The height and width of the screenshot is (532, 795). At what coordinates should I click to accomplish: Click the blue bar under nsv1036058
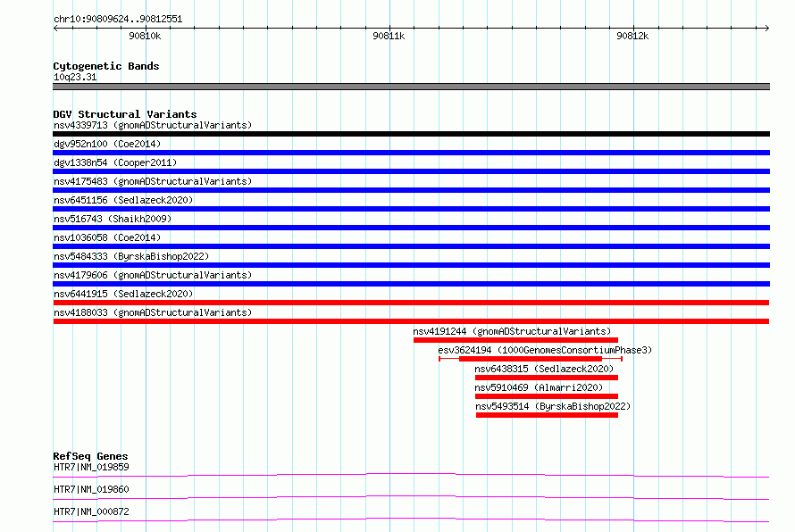pos(411,246)
